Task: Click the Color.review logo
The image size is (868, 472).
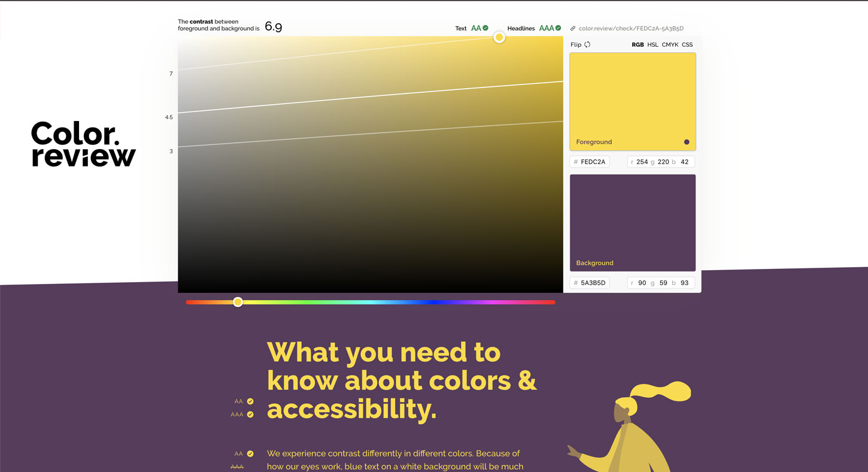Action: (83, 144)
